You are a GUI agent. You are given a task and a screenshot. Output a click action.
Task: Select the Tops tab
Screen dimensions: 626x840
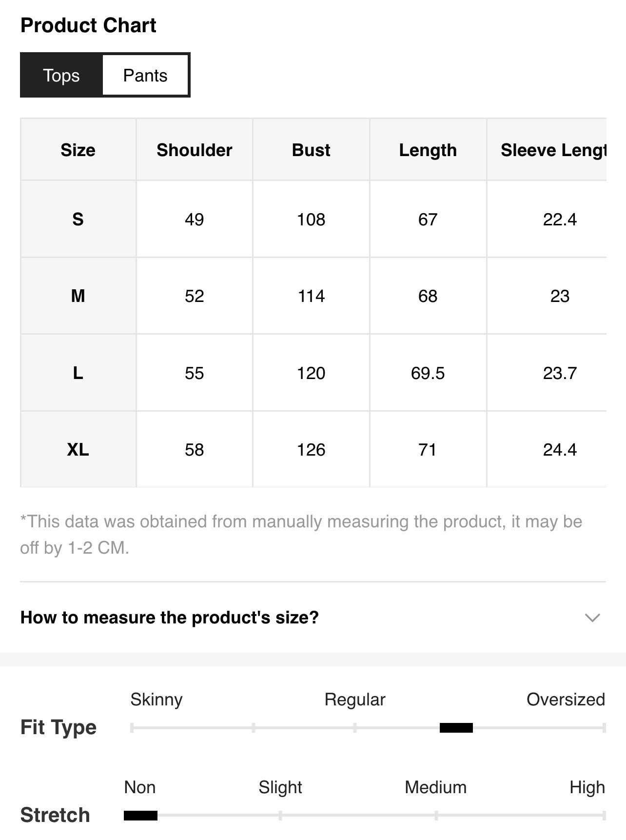click(61, 75)
